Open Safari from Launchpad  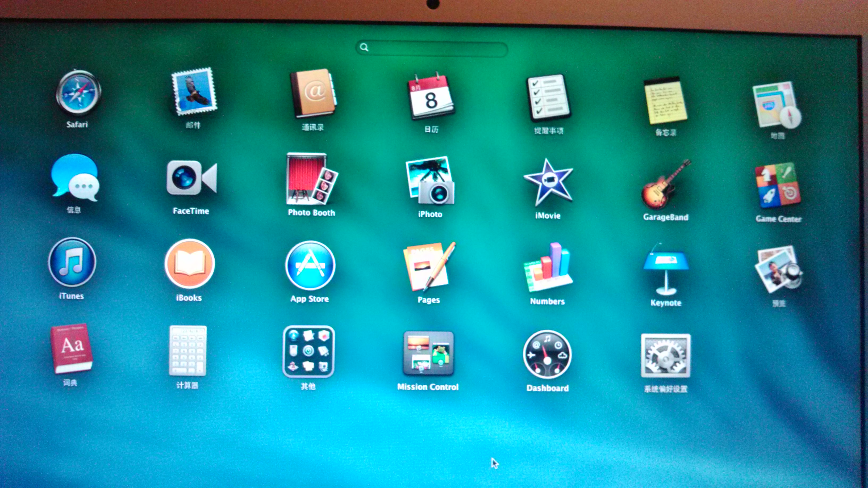(x=78, y=92)
